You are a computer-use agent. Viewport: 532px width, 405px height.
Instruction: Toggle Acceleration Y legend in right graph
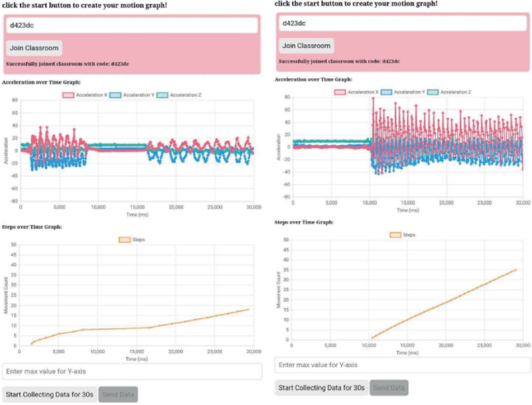[x=403, y=92]
